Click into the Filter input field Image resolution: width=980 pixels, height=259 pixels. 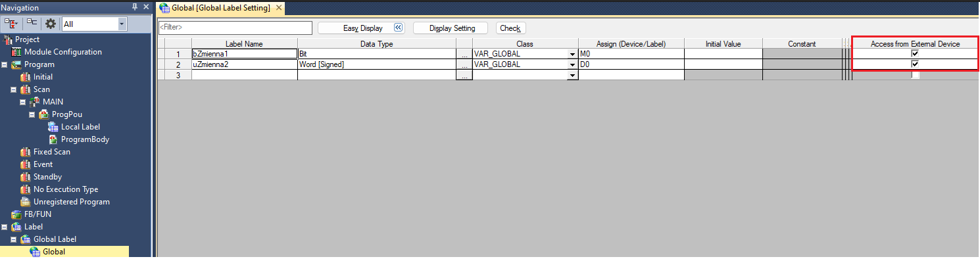click(235, 28)
